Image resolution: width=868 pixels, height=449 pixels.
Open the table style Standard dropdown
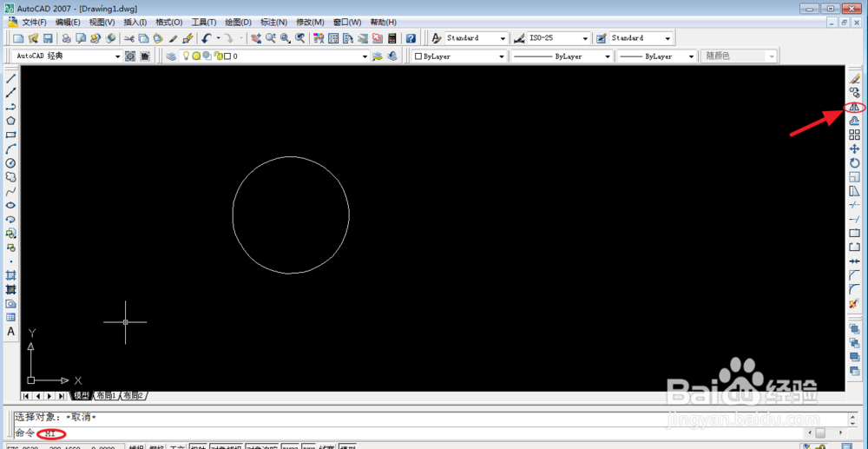click(667, 38)
